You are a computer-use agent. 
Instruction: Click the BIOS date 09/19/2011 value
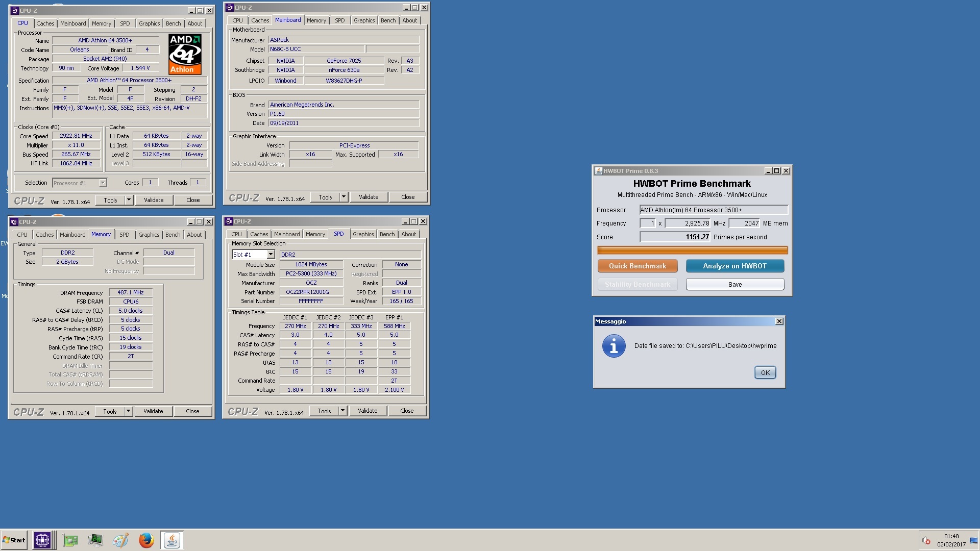click(344, 123)
